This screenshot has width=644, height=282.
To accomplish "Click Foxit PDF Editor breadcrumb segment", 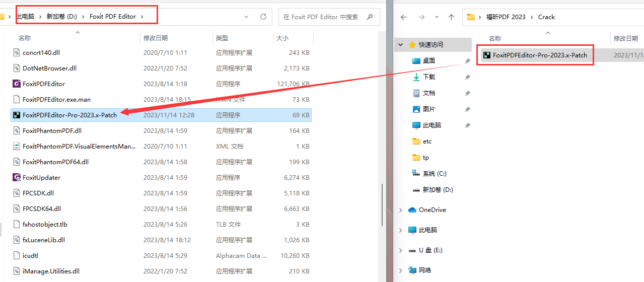I will point(113,17).
